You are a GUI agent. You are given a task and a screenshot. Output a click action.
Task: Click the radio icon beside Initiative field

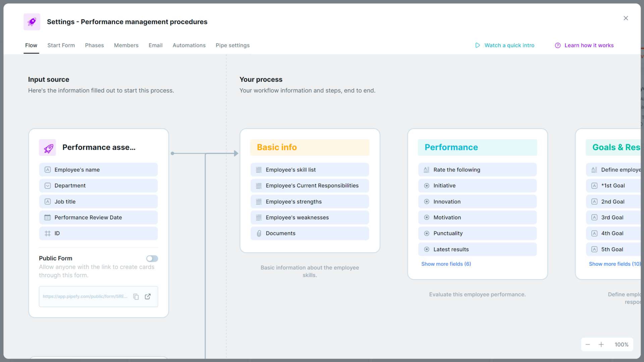(x=426, y=186)
